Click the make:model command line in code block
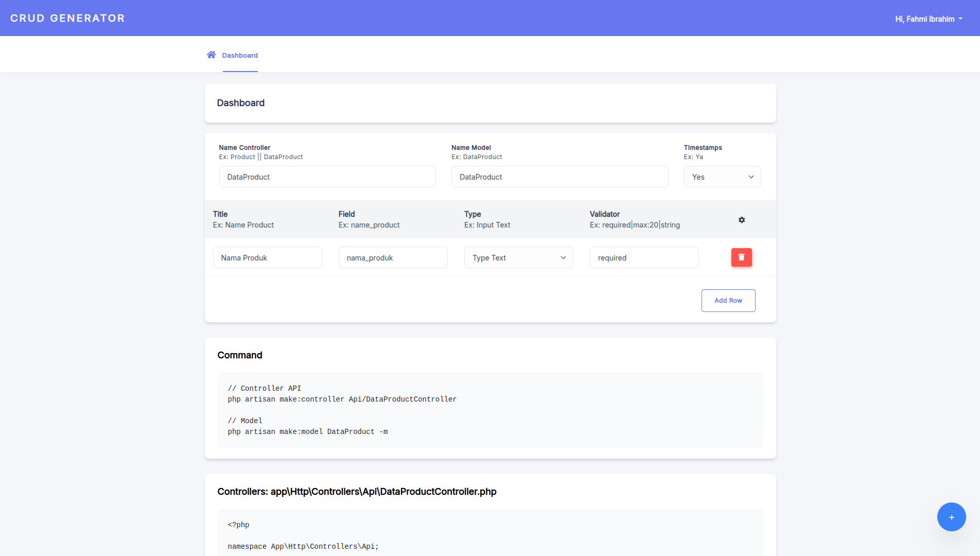 tap(307, 432)
